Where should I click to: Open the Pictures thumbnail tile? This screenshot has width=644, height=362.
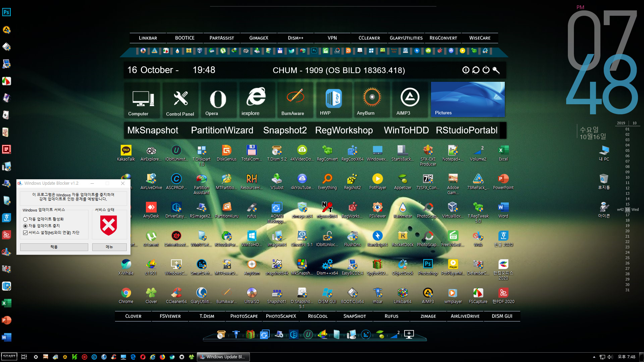pos(468,100)
